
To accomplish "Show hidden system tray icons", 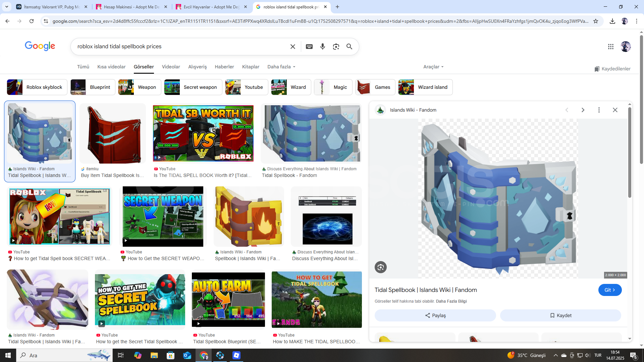I will (x=556, y=355).
